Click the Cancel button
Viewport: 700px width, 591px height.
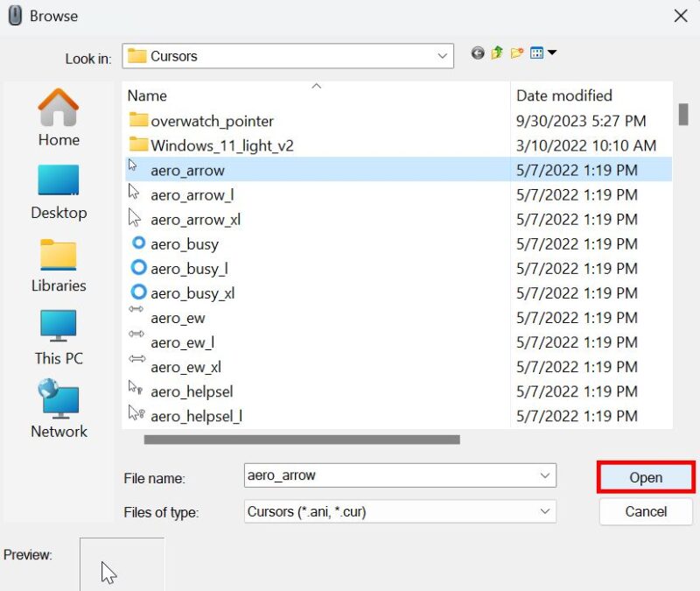coord(646,511)
